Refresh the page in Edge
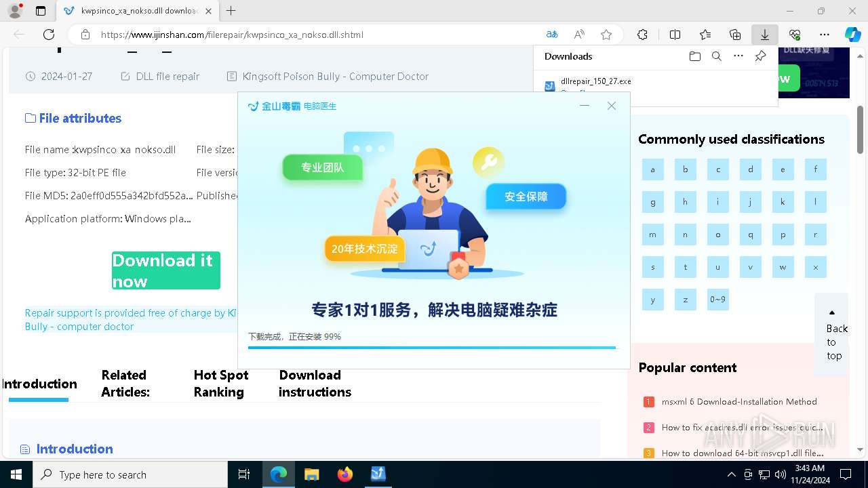 click(49, 35)
